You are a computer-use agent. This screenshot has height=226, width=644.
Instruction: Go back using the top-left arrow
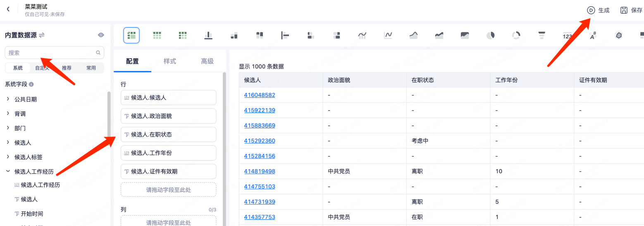[8, 10]
